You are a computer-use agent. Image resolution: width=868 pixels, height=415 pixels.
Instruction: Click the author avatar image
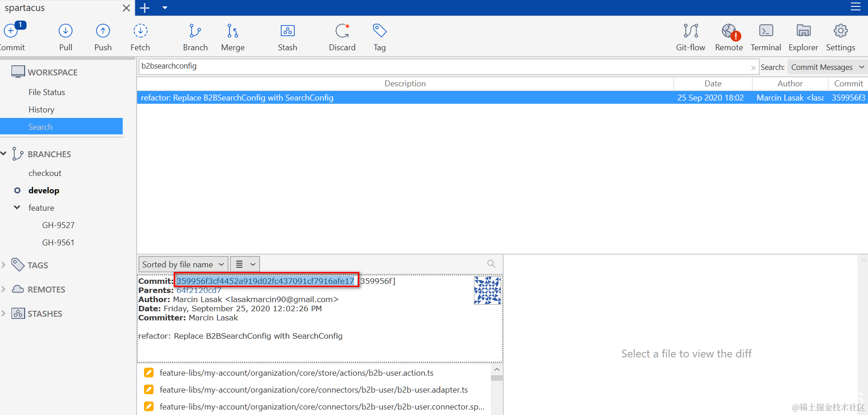487,291
